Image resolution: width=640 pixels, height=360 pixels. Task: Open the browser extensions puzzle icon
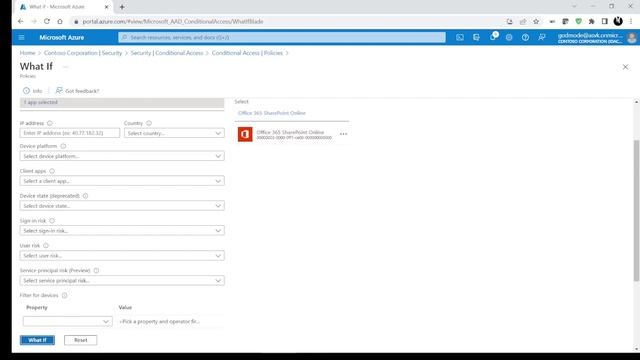tap(591, 21)
